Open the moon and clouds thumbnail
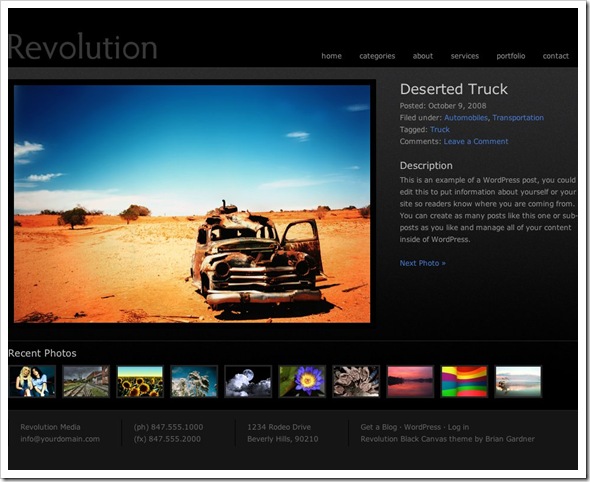 (x=248, y=381)
